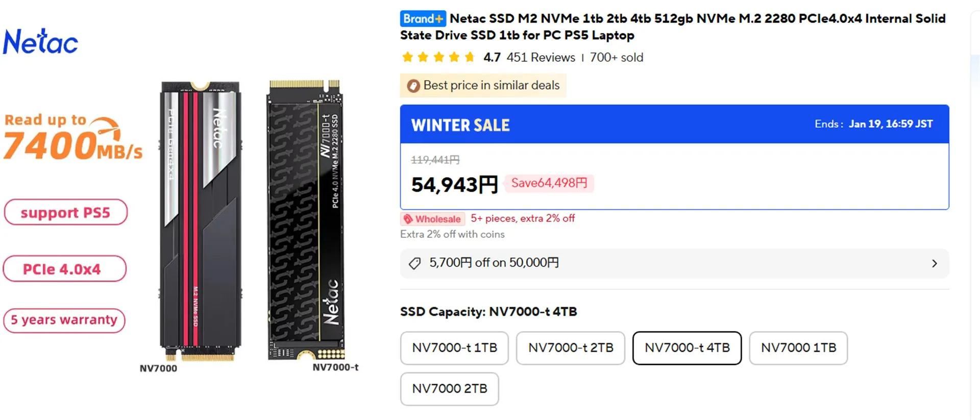Screen dimensions: 980x420
Task: Click the NV7000 heatsink SSD image
Action: coord(200,219)
